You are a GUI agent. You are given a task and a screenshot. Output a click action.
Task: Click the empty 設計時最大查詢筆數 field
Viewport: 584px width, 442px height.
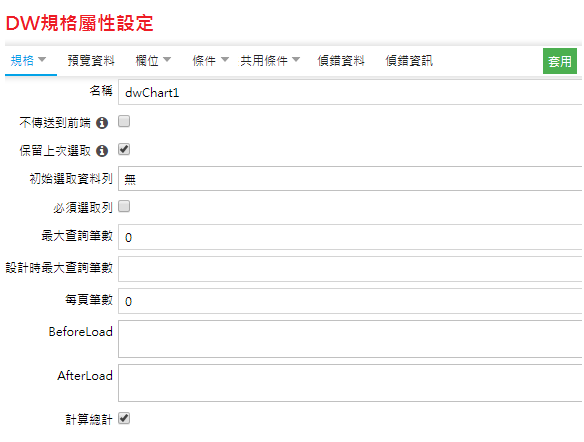(350, 269)
